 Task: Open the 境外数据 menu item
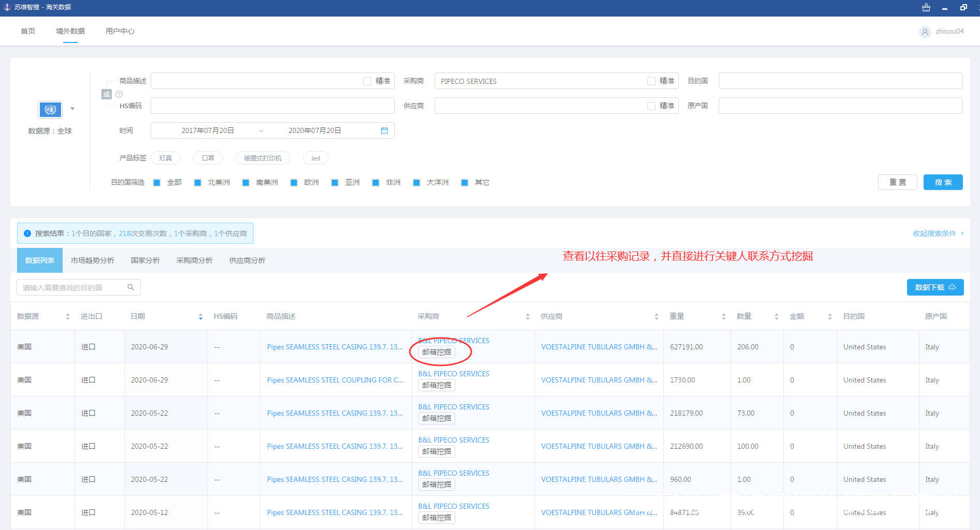(70, 31)
